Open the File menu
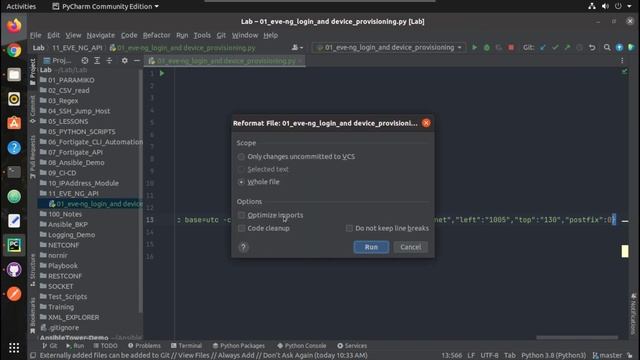Viewport: 640px width, 360px height. [36, 35]
